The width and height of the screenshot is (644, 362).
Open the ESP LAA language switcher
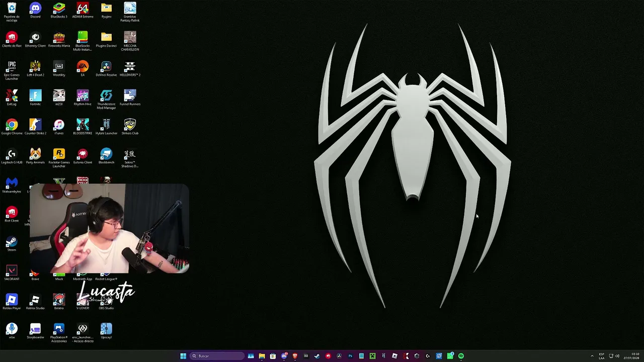tap(602, 356)
